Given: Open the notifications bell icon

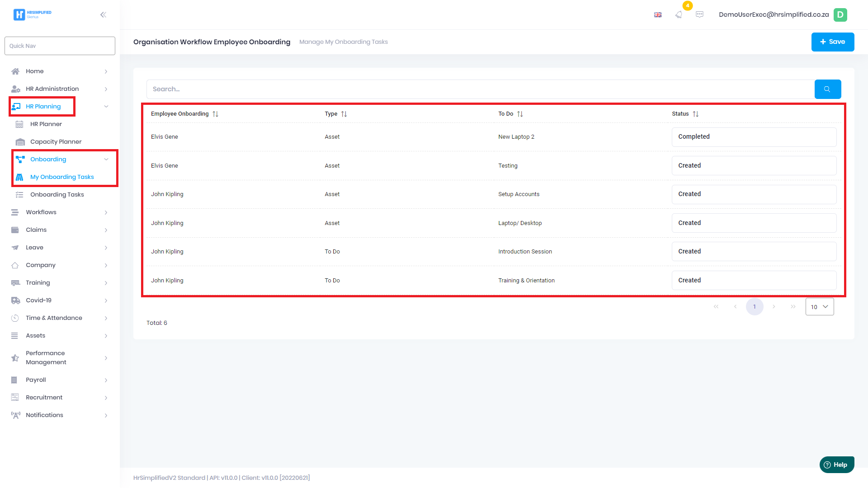Looking at the screenshot, I should pyautogui.click(x=679, y=14).
